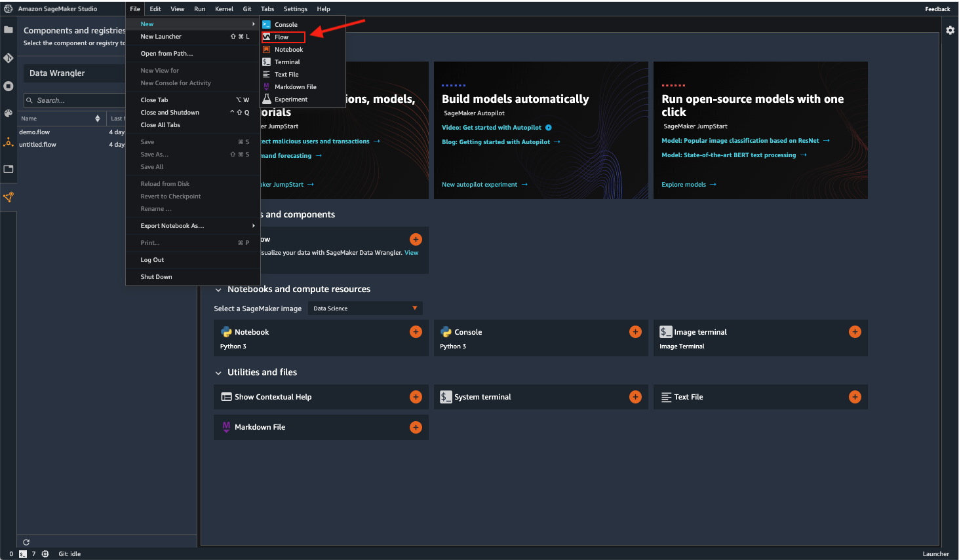This screenshot has width=959, height=560.
Task: Open the File Browser sidebar icon
Action: tap(9, 29)
